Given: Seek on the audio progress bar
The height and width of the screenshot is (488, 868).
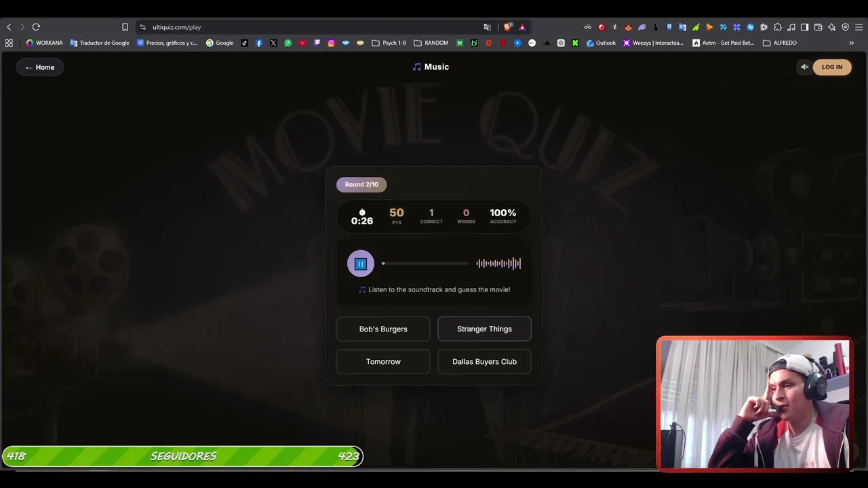Looking at the screenshot, I should point(425,264).
